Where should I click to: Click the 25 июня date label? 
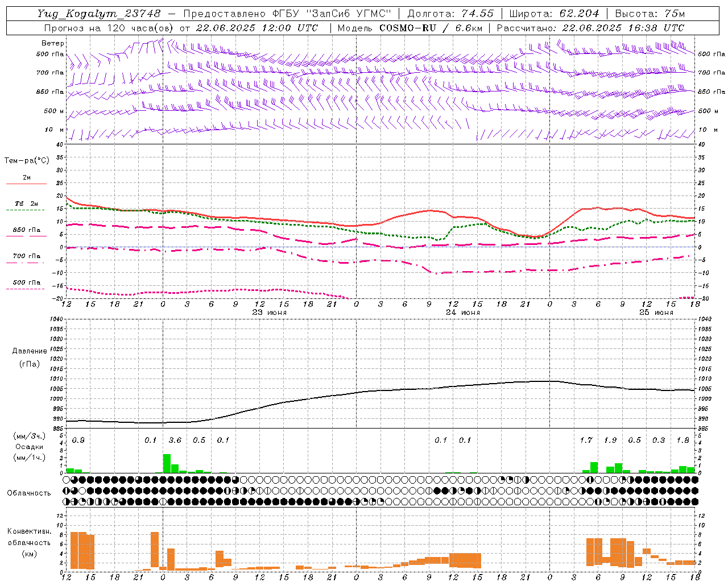656,313
